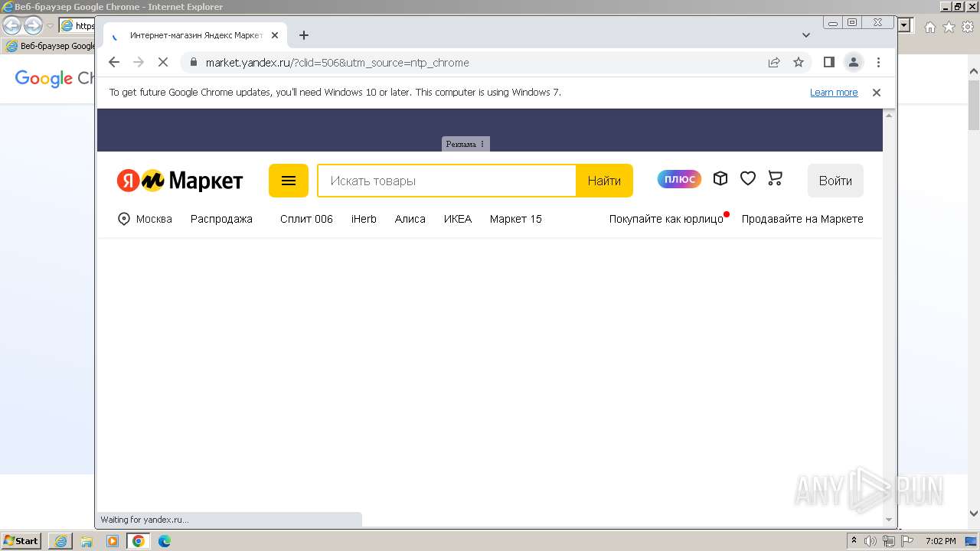Click the Chrome page scrollbar up arrow
The height and width of the screenshot is (551, 980).
888,115
